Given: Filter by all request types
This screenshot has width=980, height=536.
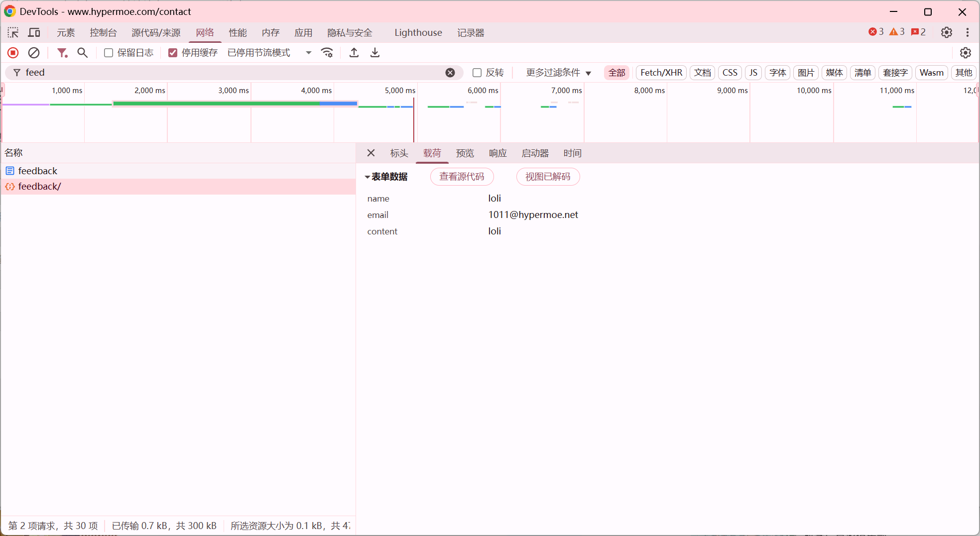Looking at the screenshot, I should coord(616,73).
